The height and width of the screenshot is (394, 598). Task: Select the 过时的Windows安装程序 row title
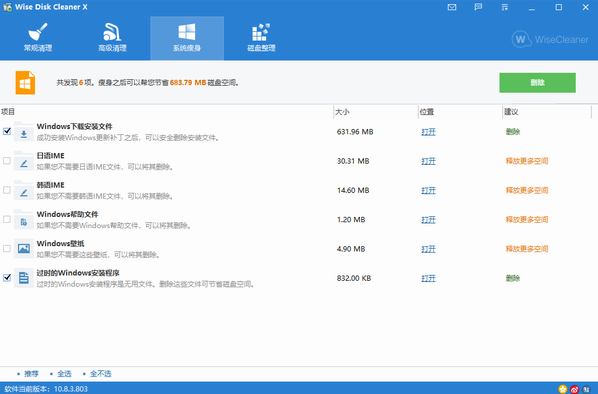[78, 273]
